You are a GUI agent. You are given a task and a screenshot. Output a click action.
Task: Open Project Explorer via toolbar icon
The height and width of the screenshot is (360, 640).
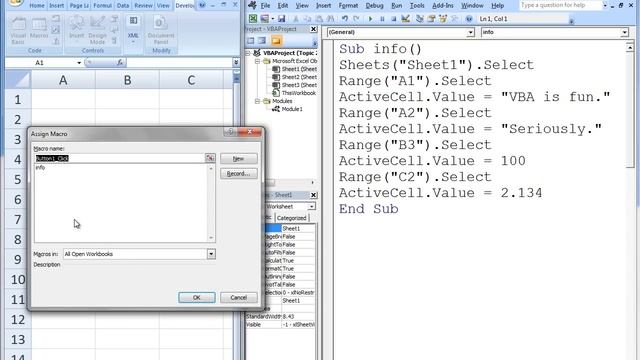coord(420,19)
